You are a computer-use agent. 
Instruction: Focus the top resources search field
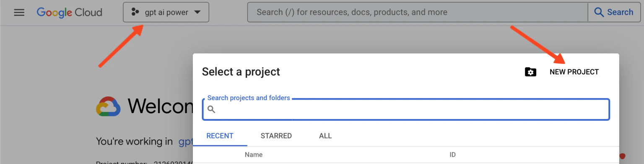coord(418,12)
